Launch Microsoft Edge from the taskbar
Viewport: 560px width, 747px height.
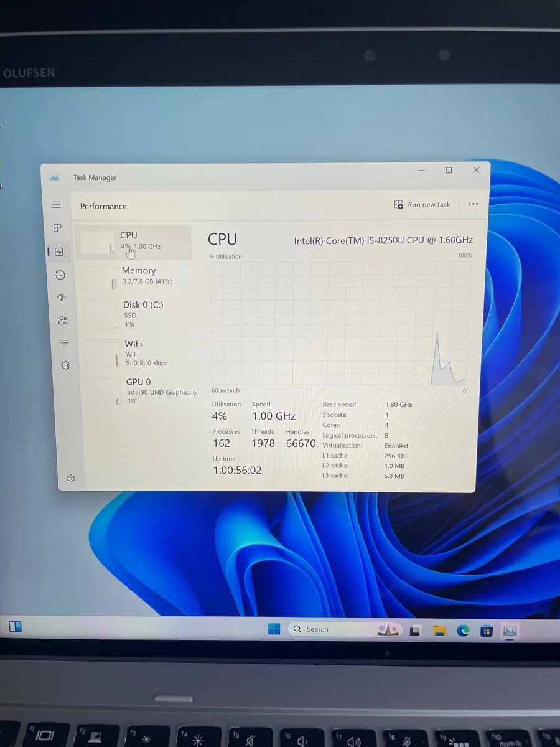[463, 631]
